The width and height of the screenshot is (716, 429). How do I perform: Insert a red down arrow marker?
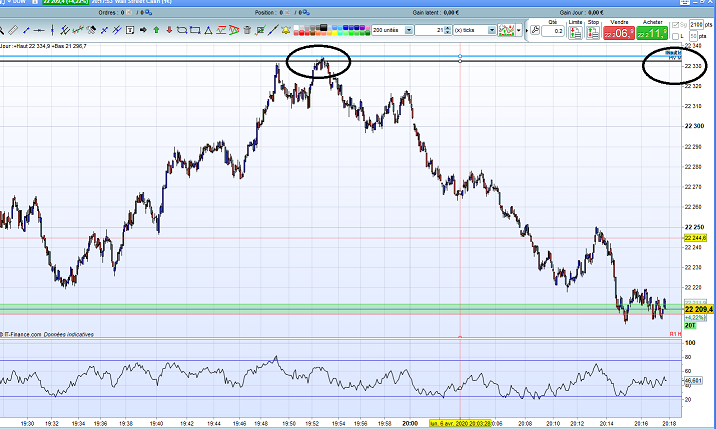[169, 30]
